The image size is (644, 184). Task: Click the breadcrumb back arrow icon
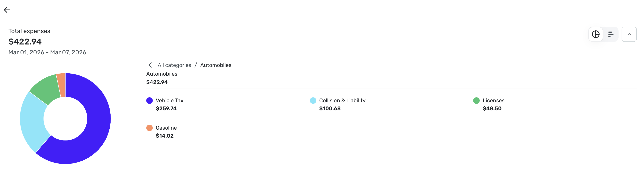tap(151, 65)
